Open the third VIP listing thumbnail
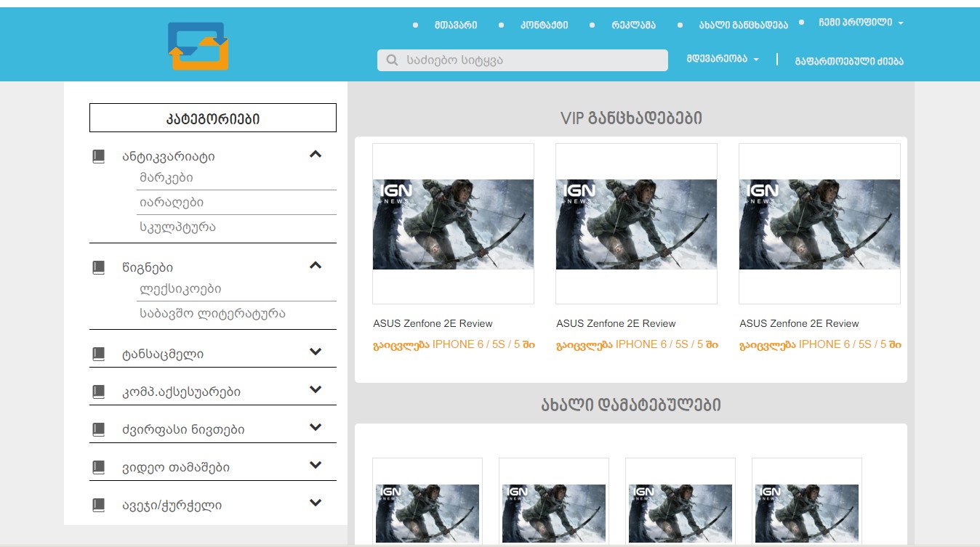Viewport: 980px width, 547px height. click(x=819, y=224)
